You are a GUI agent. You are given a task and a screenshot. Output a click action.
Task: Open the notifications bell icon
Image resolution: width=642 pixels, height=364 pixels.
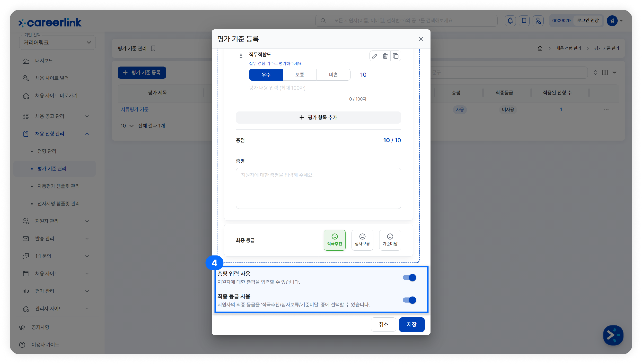[510, 21]
